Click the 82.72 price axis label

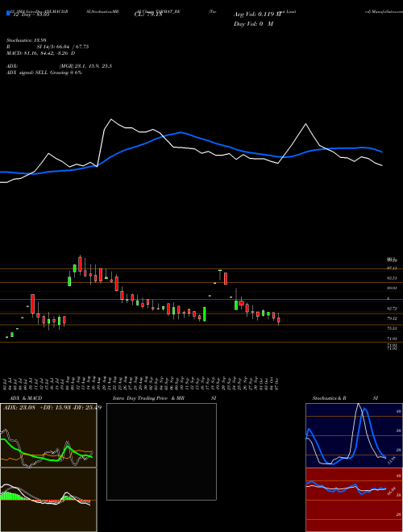(393, 309)
